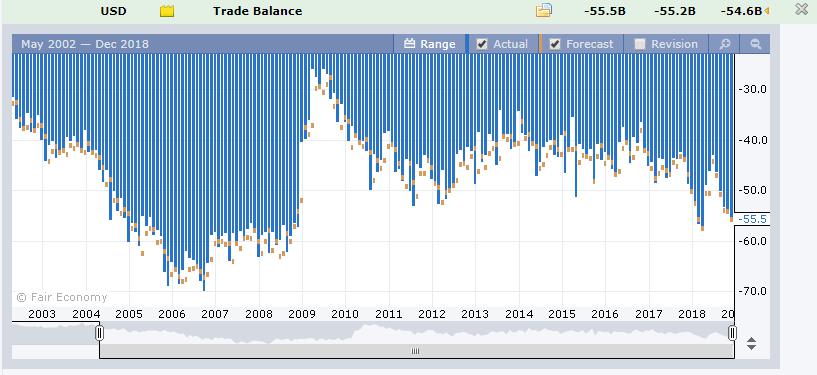Click the calendar icon beside Range
The width and height of the screenshot is (817, 375).
pyautogui.click(x=410, y=44)
